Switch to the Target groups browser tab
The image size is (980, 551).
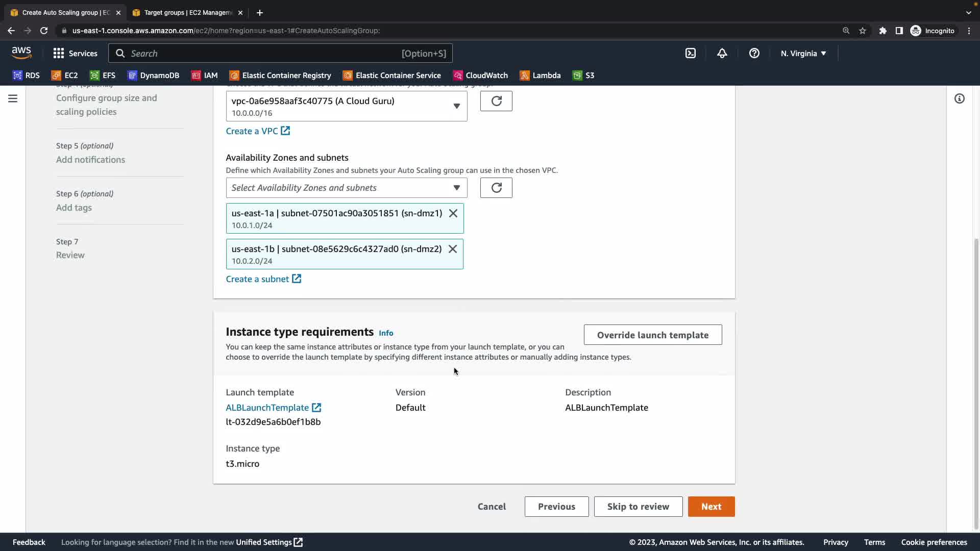coord(187,12)
